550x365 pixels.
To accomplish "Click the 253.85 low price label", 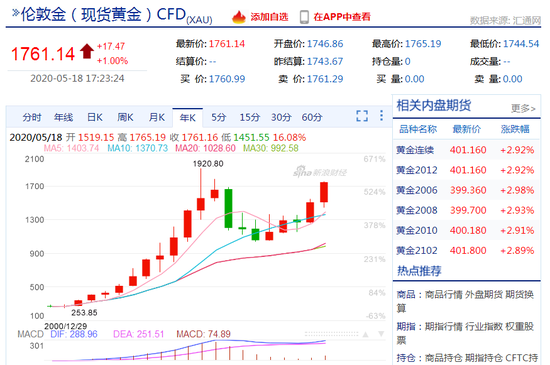I will tap(84, 313).
